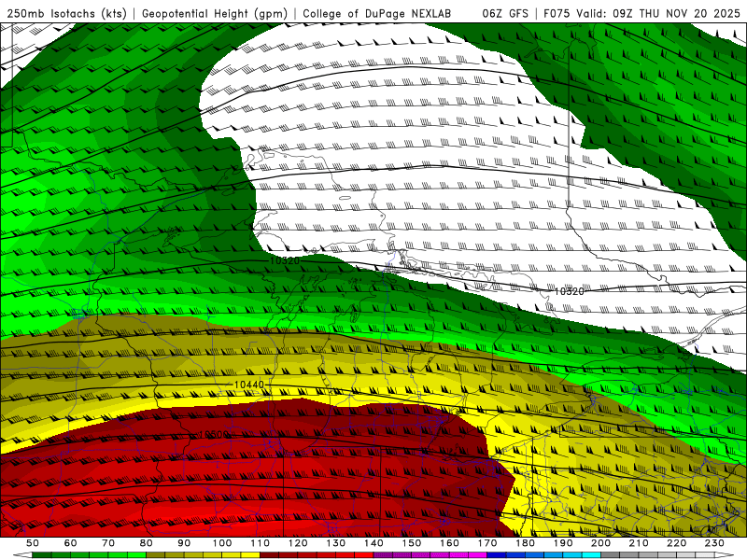This screenshot has width=747, height=560.
Task: Click the 220 color bar label
Action: point(676,543)
